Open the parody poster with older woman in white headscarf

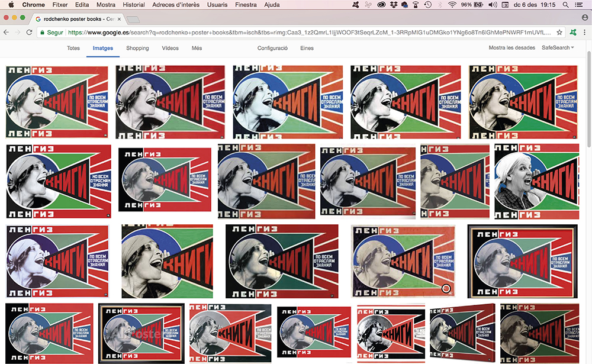pyautogui.click(x=536, y=181)
